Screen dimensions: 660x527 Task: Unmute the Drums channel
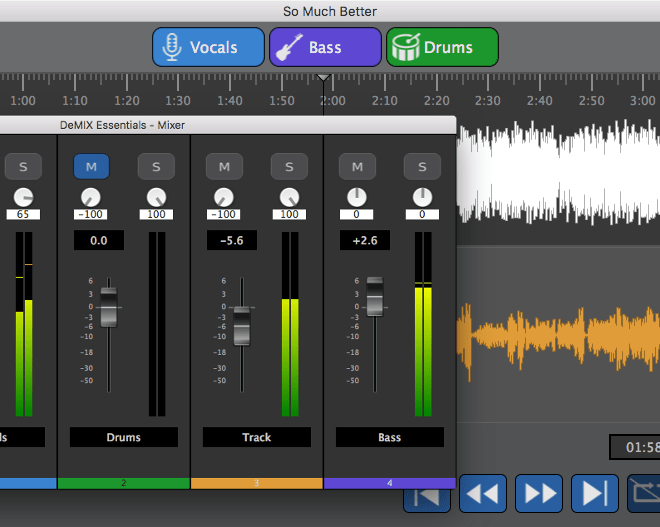pyautogui.click(x=91, y=167)
